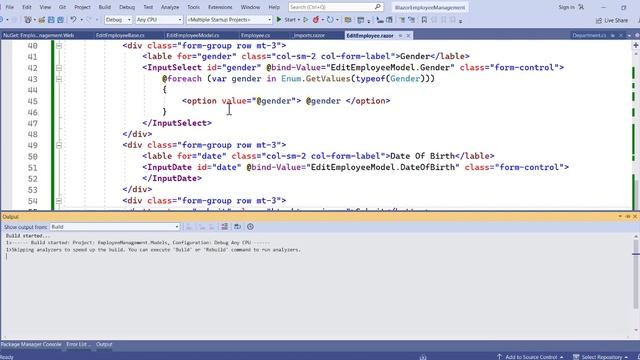Click the green Start debugging arrow
Screen dimensions: 640x360
[279, 20]
